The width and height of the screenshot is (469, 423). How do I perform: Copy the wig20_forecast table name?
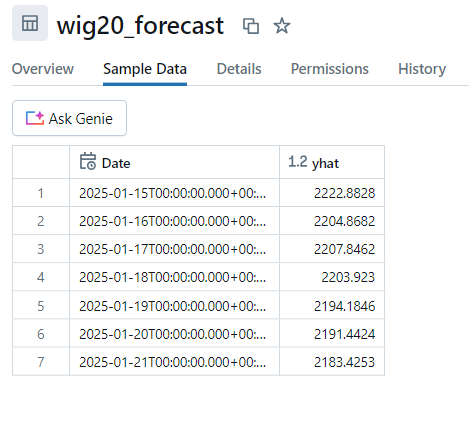click(x=251, y=26)
